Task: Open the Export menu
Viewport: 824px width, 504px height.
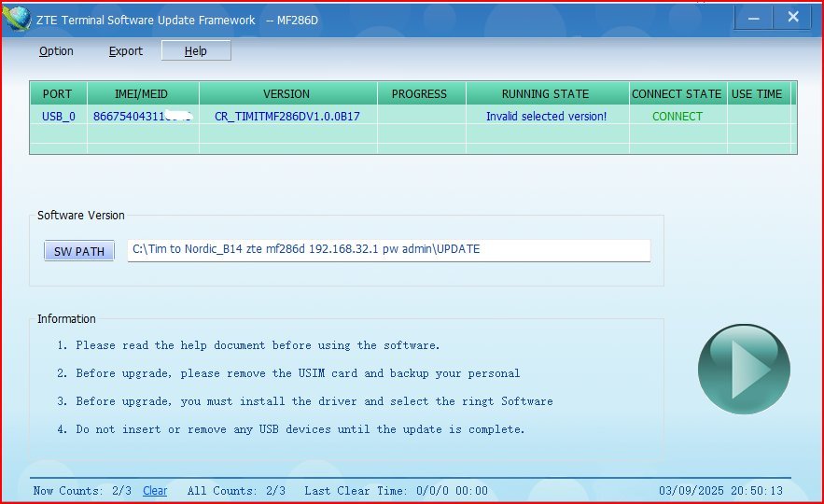Action: 126,51
